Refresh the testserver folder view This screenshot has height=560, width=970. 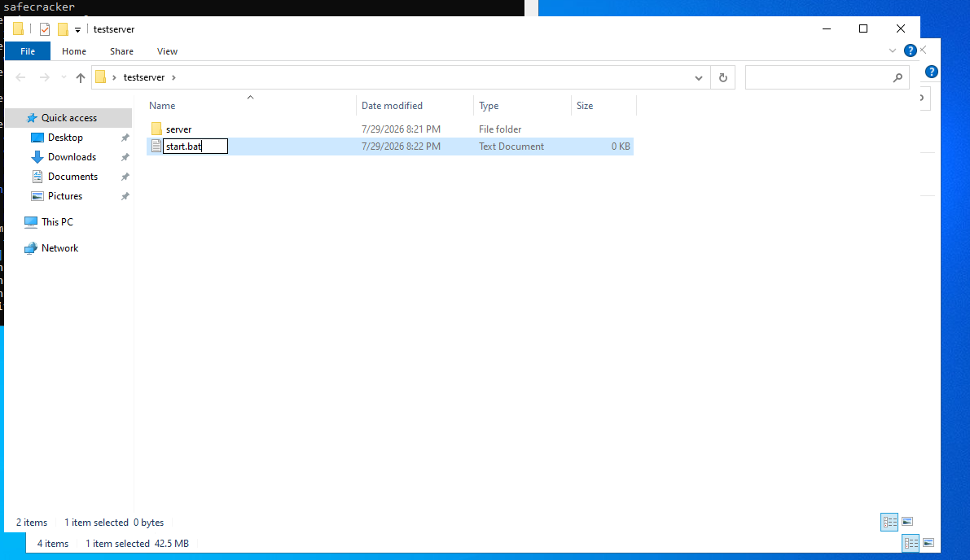(x=722, y=78)
